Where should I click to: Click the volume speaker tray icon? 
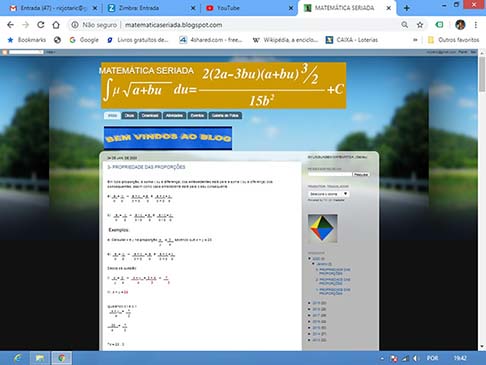415,358
